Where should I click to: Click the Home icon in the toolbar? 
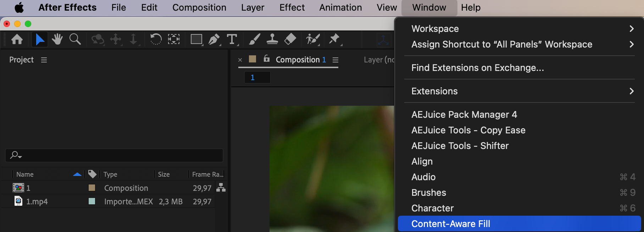pyautogui.click(x=17, y=39)
